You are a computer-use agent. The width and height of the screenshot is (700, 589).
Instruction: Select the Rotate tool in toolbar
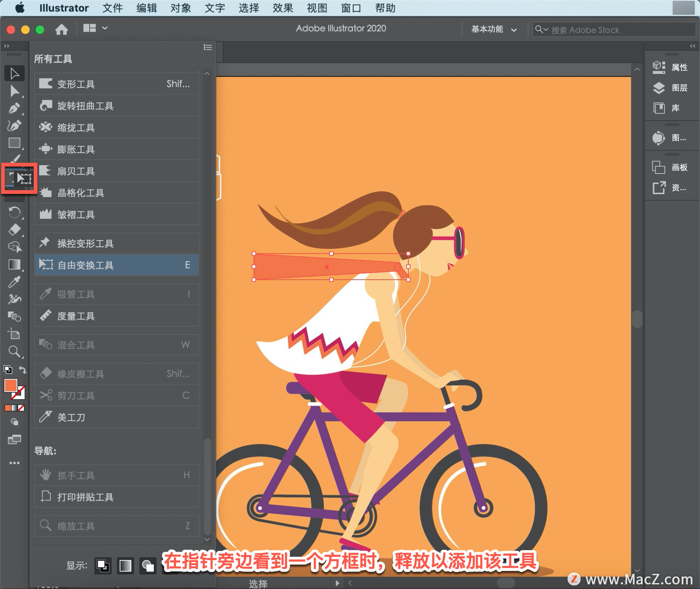14,212
